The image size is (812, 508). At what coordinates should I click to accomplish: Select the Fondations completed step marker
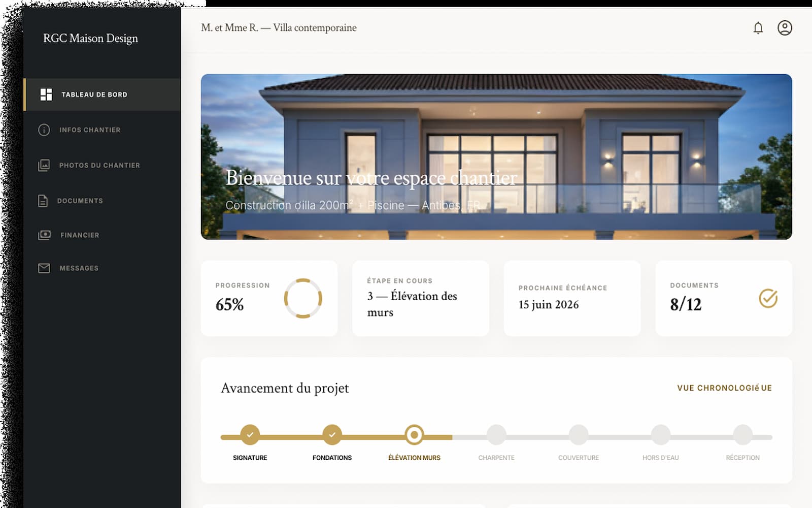tap(332, 435)
